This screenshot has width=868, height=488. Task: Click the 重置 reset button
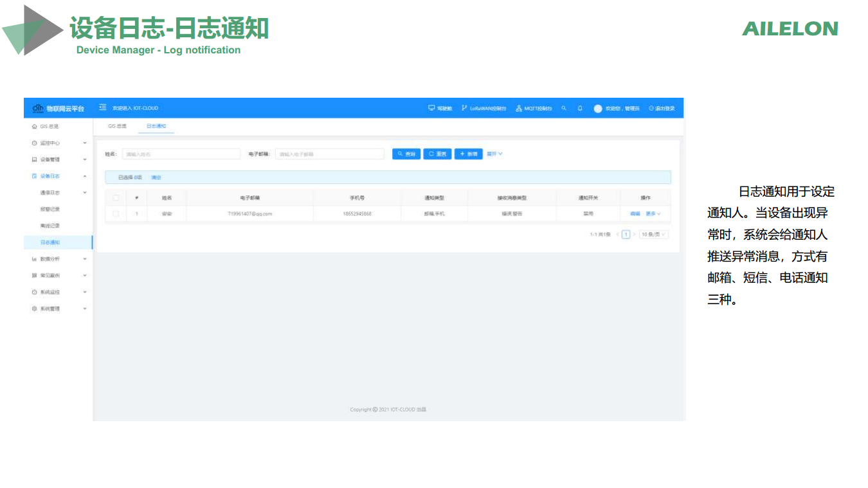[437, 154]
